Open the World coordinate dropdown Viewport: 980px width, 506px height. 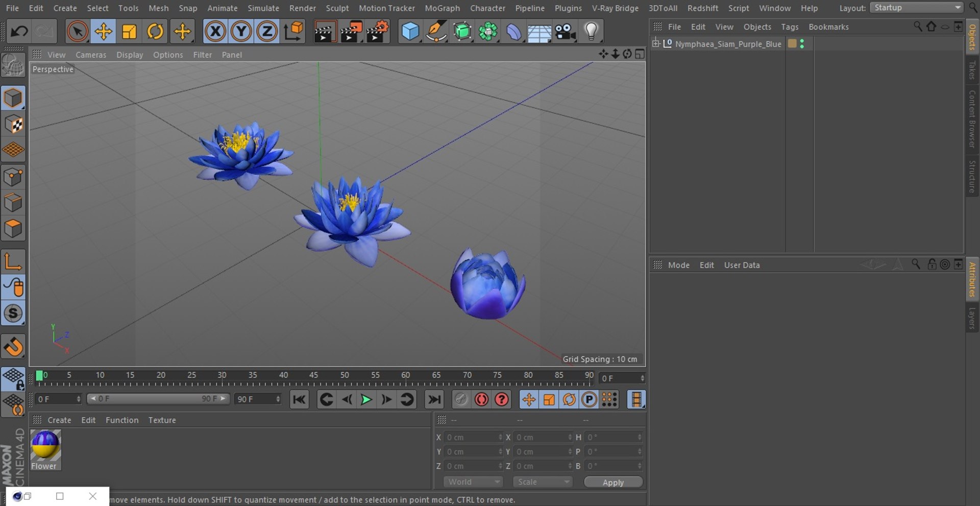473,482
